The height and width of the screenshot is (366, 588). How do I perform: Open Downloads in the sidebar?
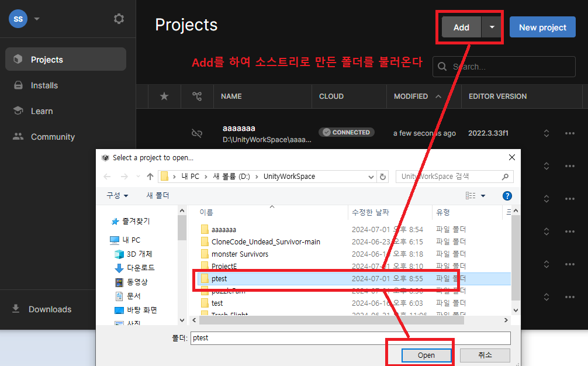click(x=50, y=309)
